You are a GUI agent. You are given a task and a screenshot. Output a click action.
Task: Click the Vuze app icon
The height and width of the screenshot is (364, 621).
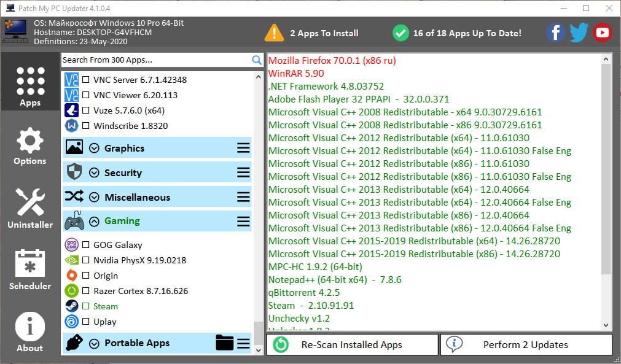pyautogui.click(x=71, y=110)
